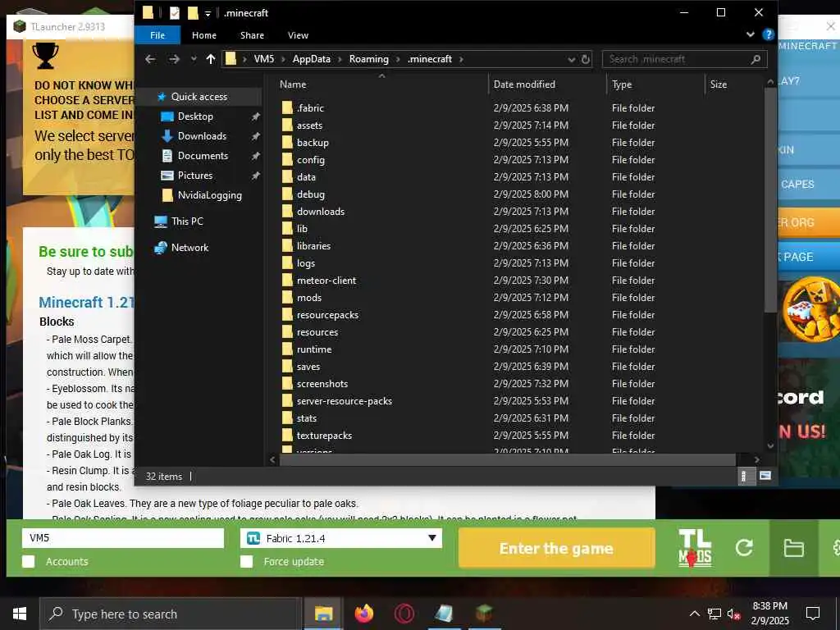Switch to large icons view layout
The height and width of the screenshot is (630, 840).
(765, 477)
